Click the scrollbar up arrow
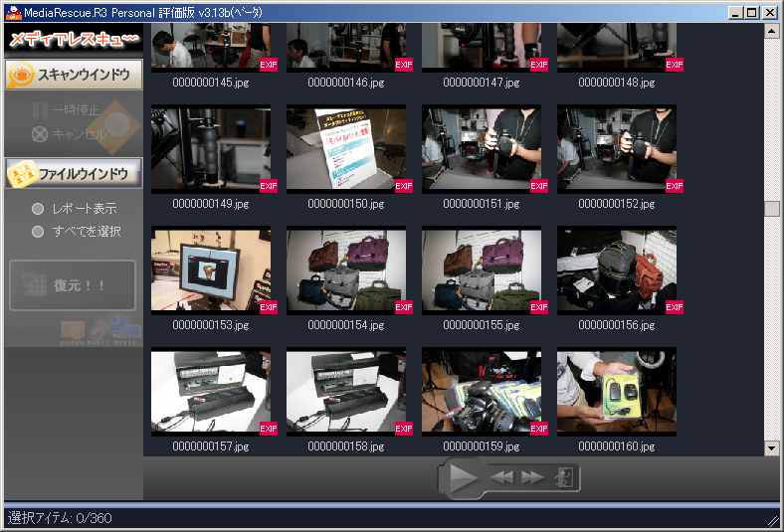The width and height of the screenshot is (784, 532). point(771,31)
